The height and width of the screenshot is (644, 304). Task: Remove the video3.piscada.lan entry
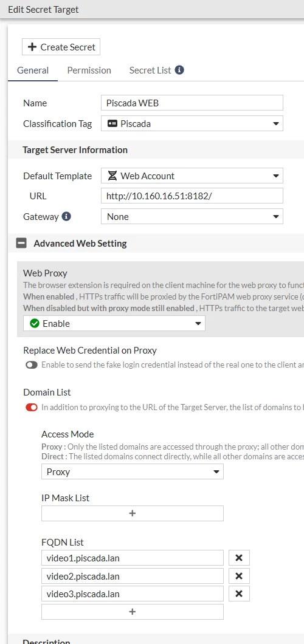click(x=239, y=594)
